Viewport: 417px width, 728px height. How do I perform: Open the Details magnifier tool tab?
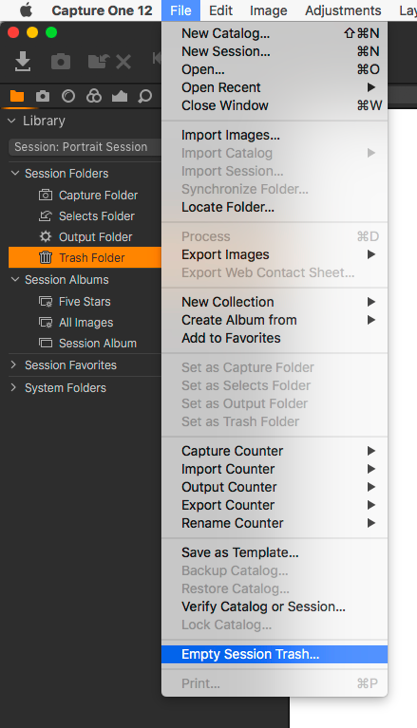pos(145,96)
